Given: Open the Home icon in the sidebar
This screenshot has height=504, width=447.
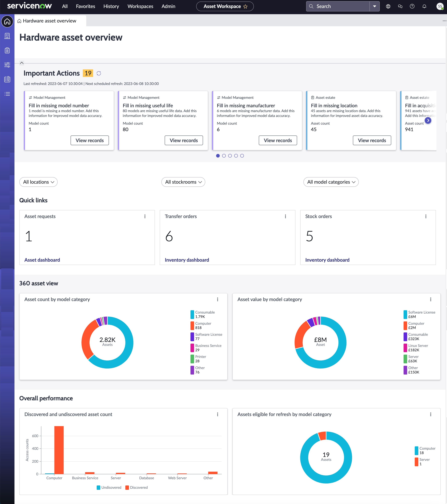Looking at the screenshot, I should tap(7, 22).
